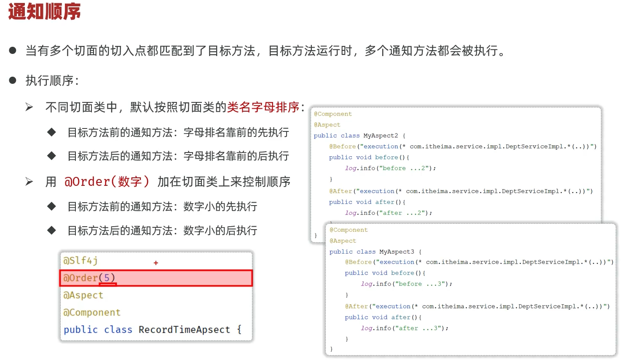Click the diamond bullet before 数字小的后执行
The image size is (622, 364).
(52, 230)
